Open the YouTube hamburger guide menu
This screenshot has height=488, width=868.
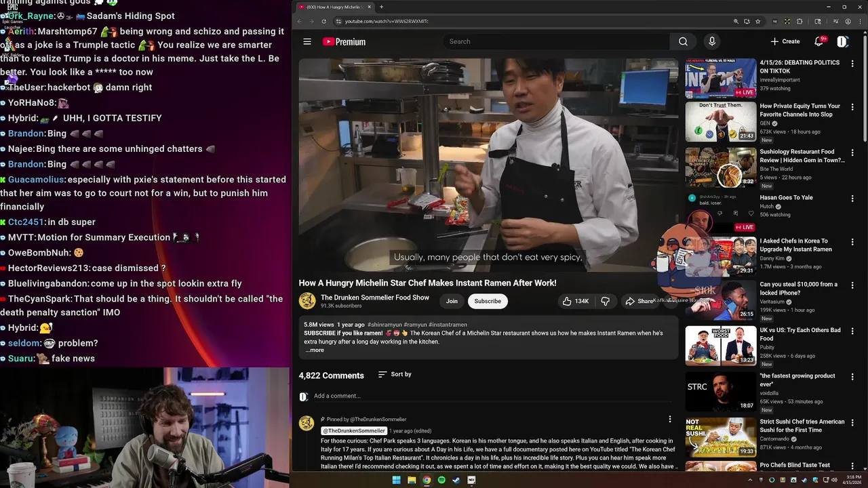[x=307, y=41]
